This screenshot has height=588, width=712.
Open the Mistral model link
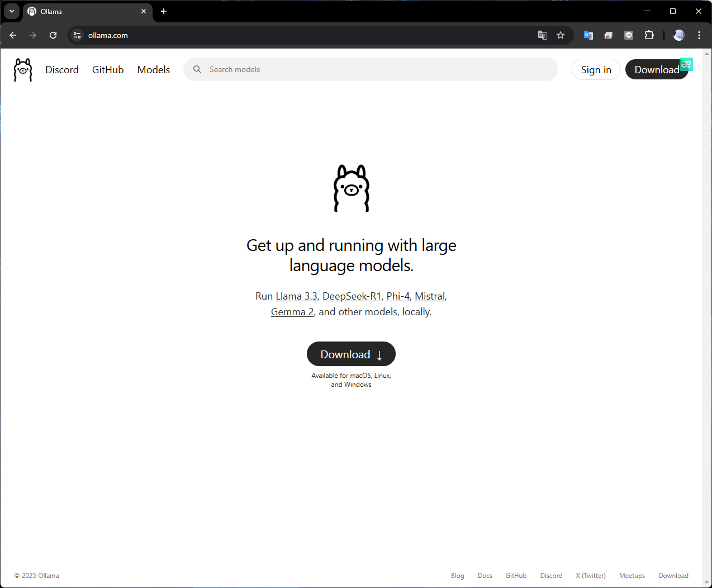click(x=430, y=296)
